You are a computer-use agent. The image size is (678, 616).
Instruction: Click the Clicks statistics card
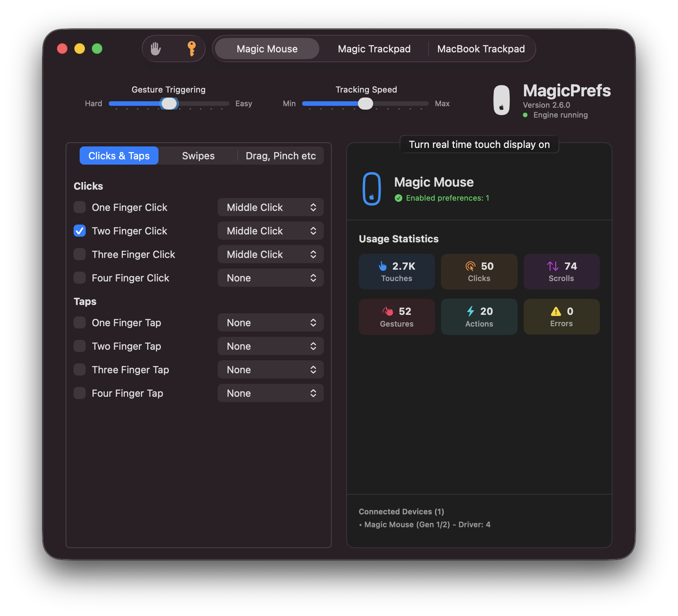tap(479, 272)
